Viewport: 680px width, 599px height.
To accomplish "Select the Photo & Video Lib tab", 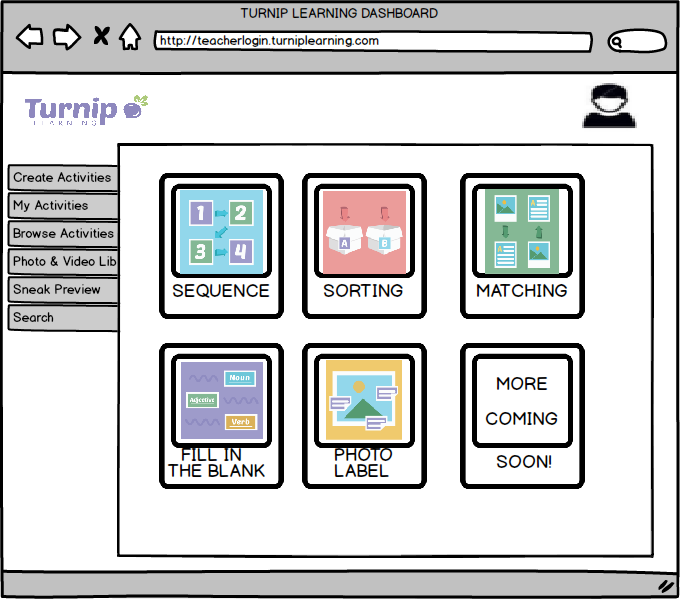I will click(x=63, y=262).
